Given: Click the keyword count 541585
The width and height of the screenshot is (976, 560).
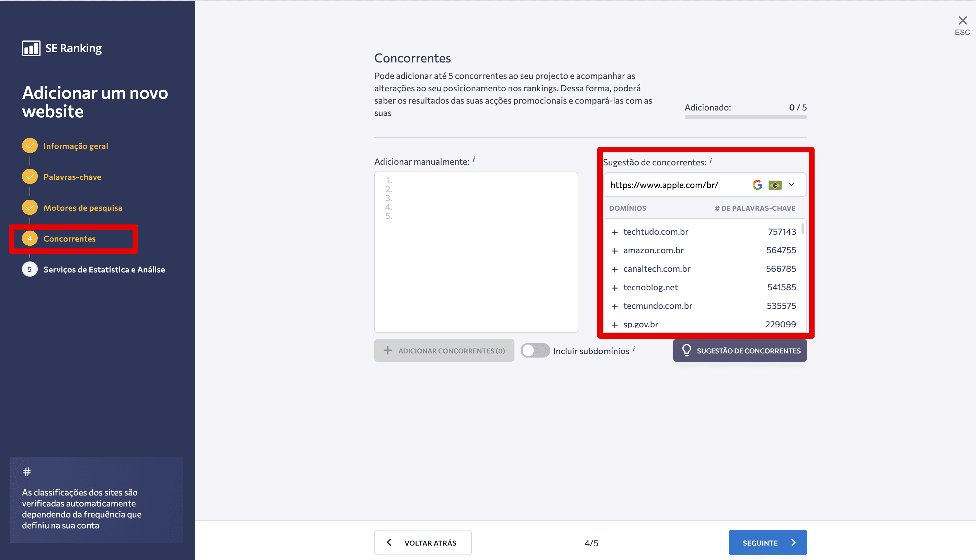Looking at the screenshot, I should coord(781,287).
